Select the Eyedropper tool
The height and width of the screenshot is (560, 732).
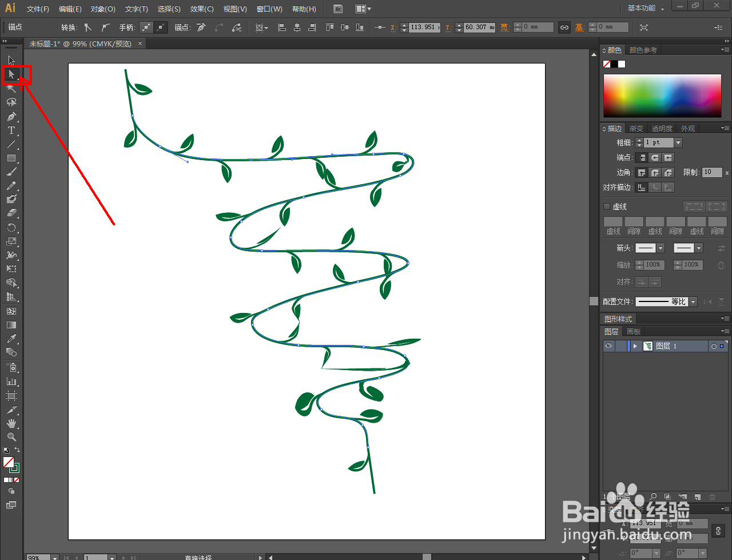point(11,339)
